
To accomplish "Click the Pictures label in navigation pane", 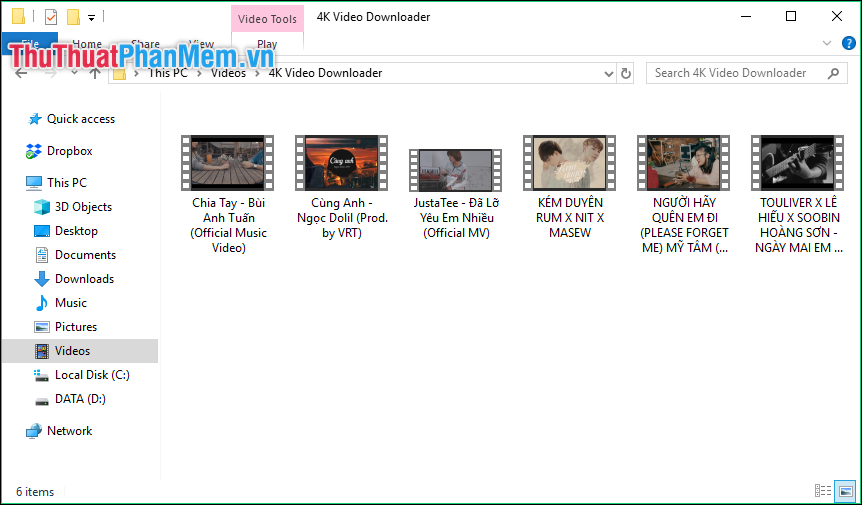I will pos(76,327).
